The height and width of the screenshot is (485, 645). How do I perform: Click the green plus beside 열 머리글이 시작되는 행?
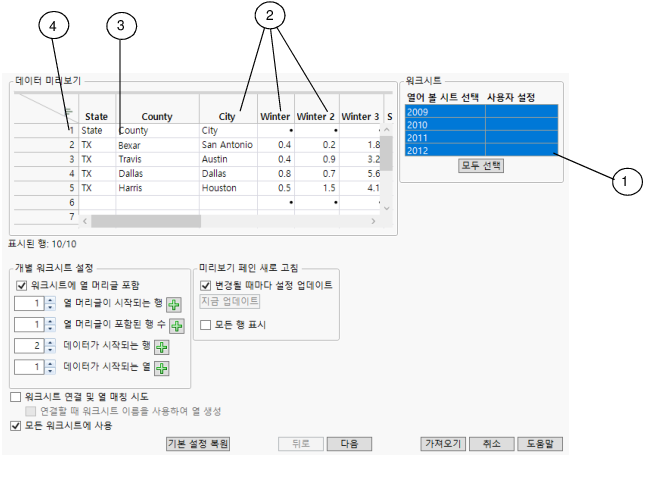[x=174, y=305]
